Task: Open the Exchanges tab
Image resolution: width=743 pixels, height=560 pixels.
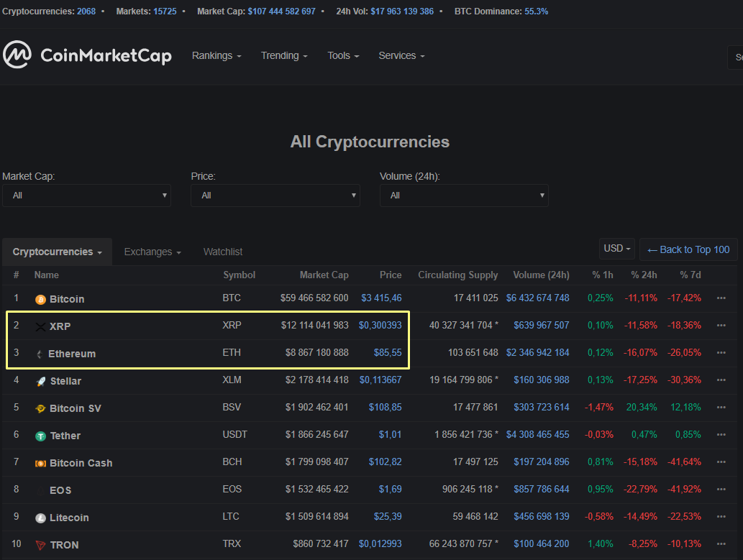Action: pos(152,252)
